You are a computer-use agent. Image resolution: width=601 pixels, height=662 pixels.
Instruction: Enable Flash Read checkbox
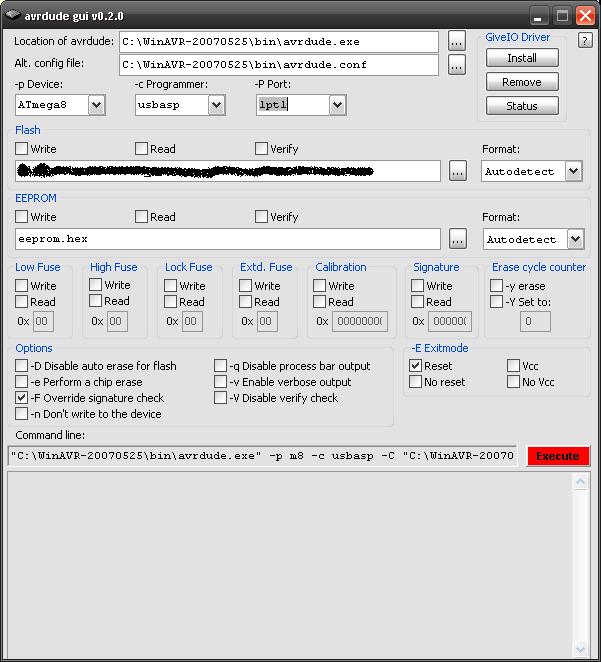click(141, 149)
